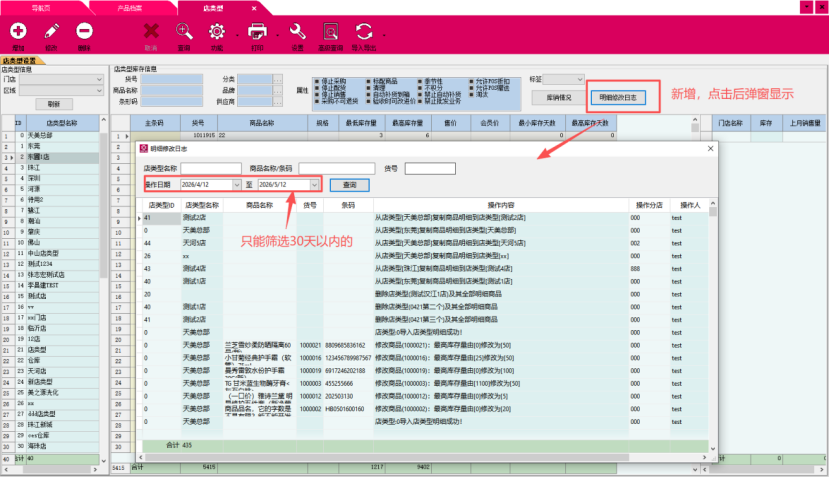829x477 pixels.
Task: Focus the 条形码 field in the main window
Action: [x=172, y=102]
